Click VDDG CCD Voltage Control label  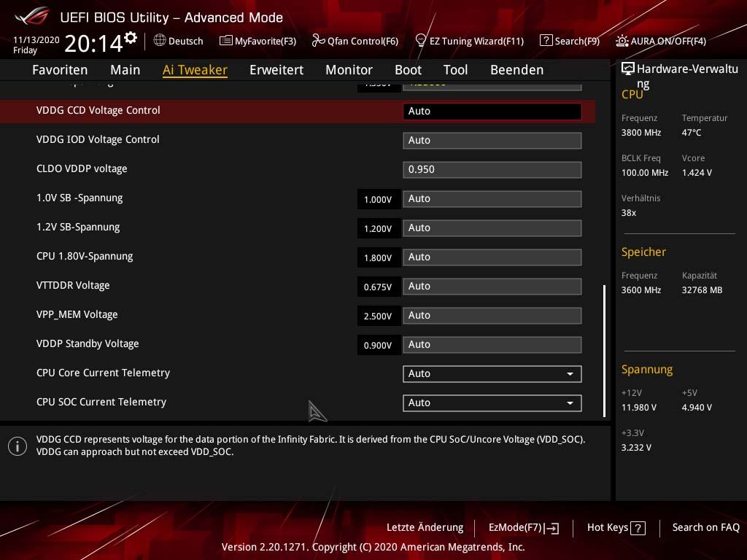pyautogui.click(x=98, y=111)
